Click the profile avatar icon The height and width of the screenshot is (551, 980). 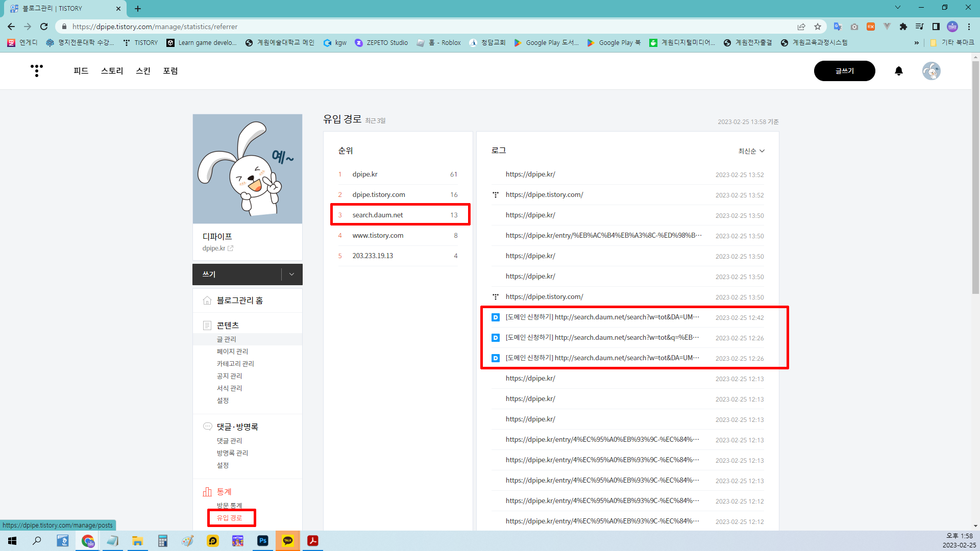931,71
